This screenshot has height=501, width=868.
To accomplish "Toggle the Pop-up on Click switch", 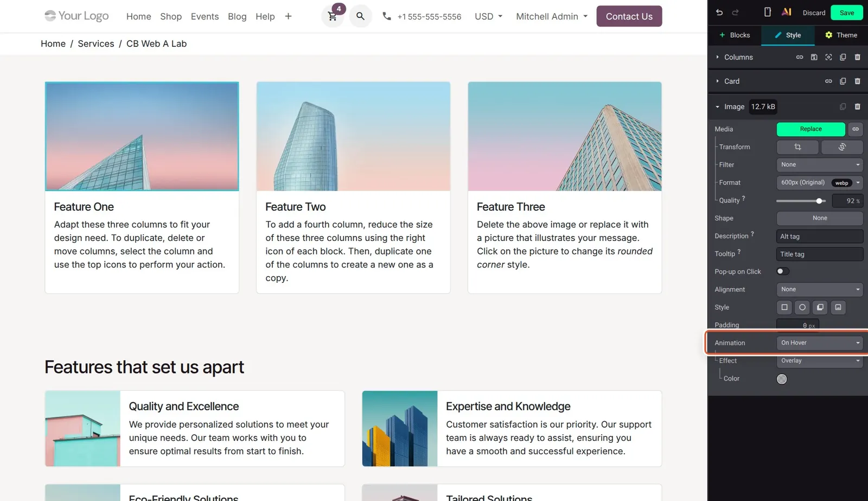I will coord(783,271).
